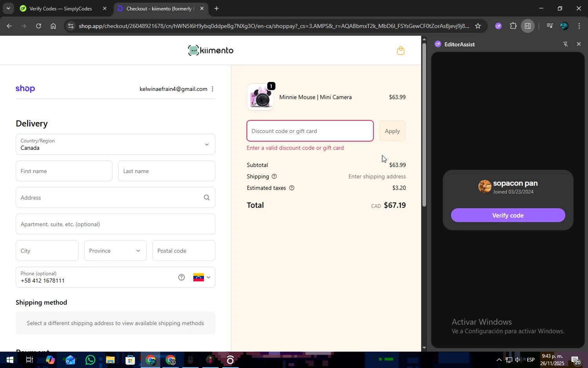Show hidden system tray icons

(499, 360)
